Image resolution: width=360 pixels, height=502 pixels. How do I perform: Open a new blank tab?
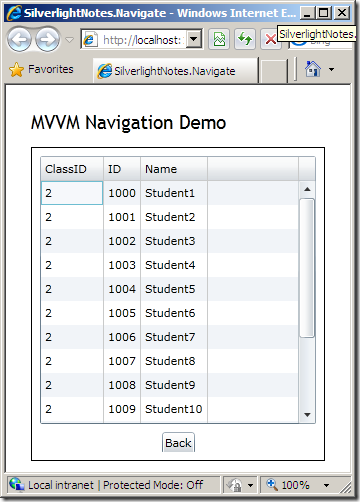[274, 71]
